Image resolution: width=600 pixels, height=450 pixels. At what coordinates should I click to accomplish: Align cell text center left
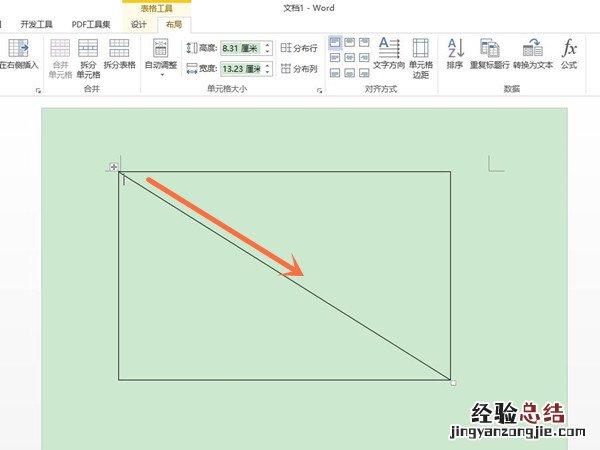click(x=335, y=58)
